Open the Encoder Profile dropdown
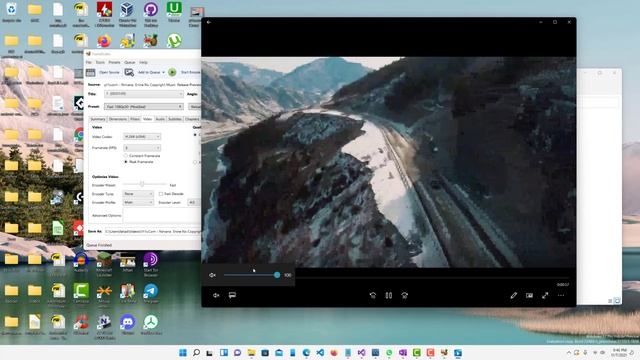This screenshot has height=360, width=640. (138, 202)
